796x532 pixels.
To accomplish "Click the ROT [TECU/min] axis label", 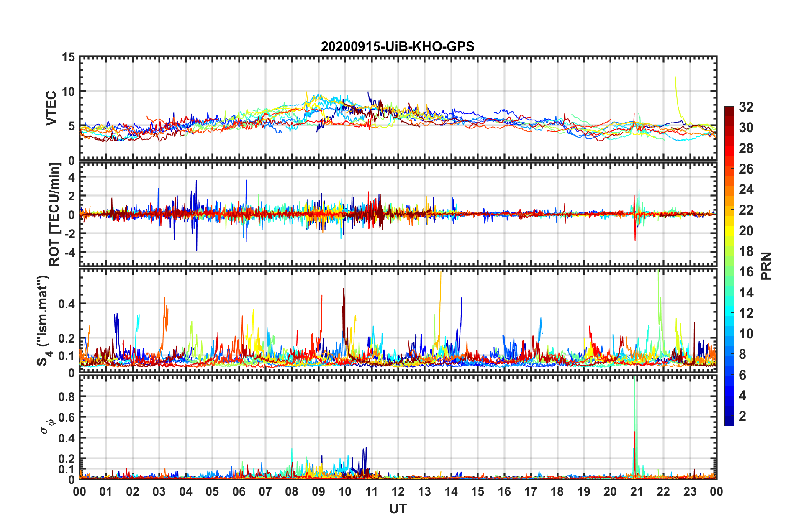I will coord(54,215).
